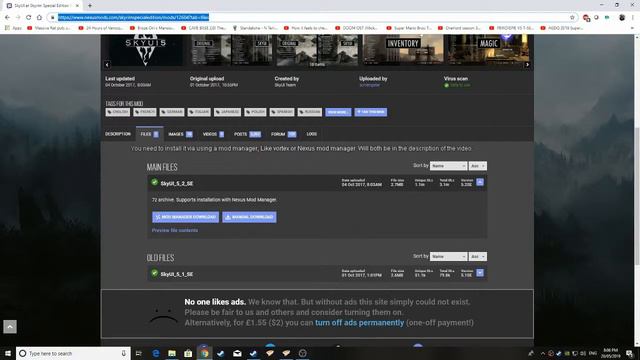This screenshot has width=640, height=360.
Task: Click the page vertical scrollbar
Action: pos(637,196)
